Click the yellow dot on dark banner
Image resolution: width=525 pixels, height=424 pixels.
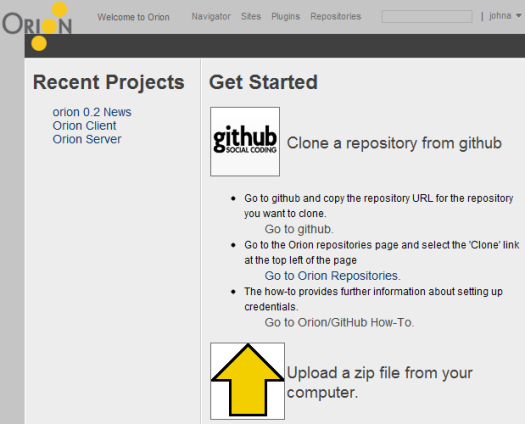coord(39,44)
